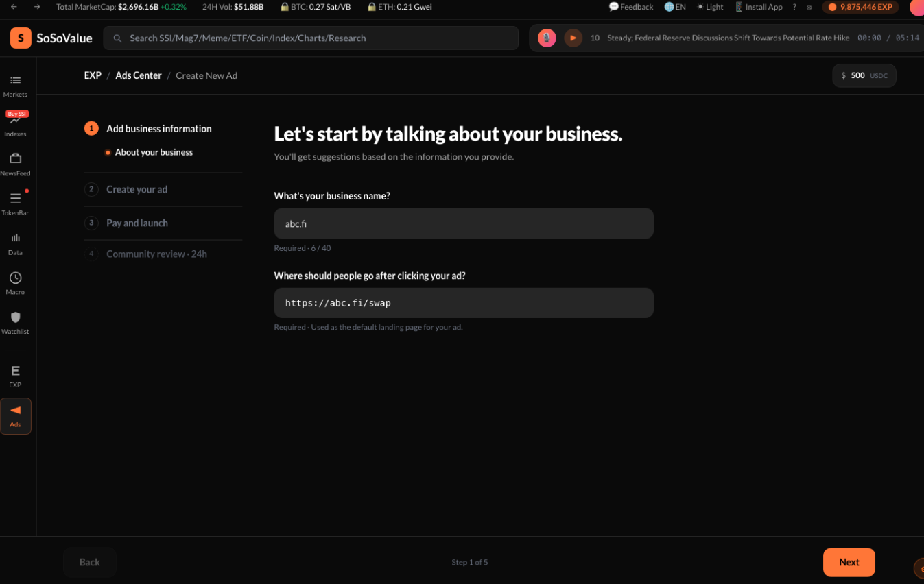Screen dimensions: 924x584
Task: Open the EXP sidebar section
Action: click(x=15, y=376)
